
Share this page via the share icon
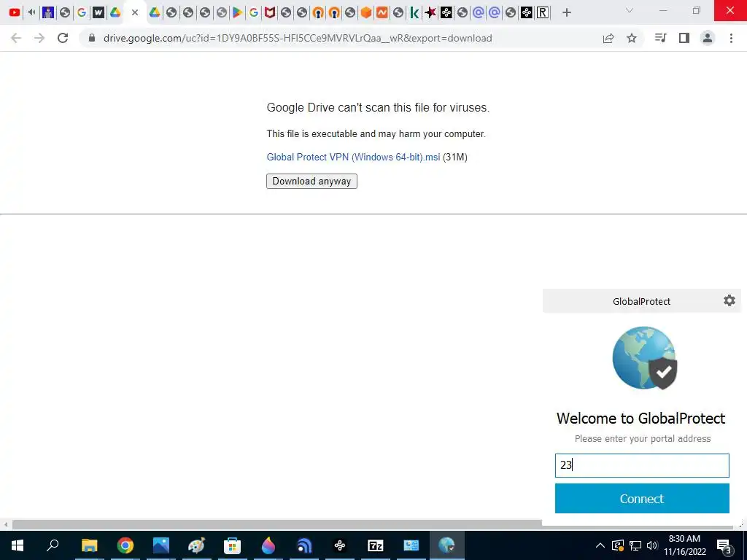[x=608, y=38]
